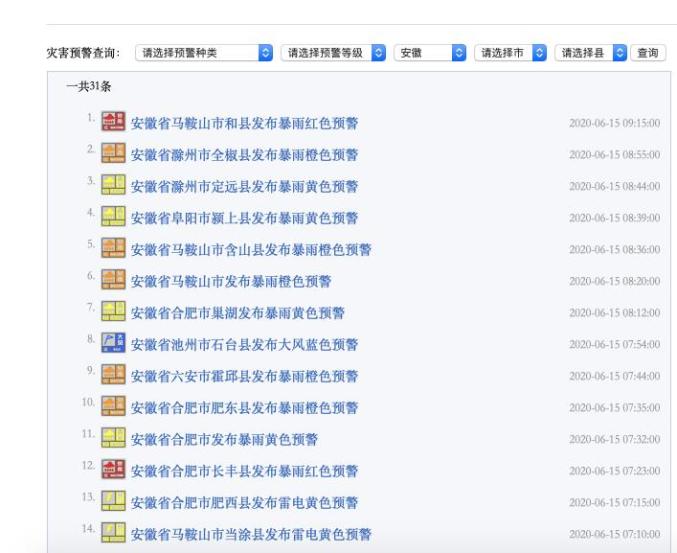Click the 查询 query button
Screen dimensions: 677x553
pyautogui.click(x=648, y=53)
